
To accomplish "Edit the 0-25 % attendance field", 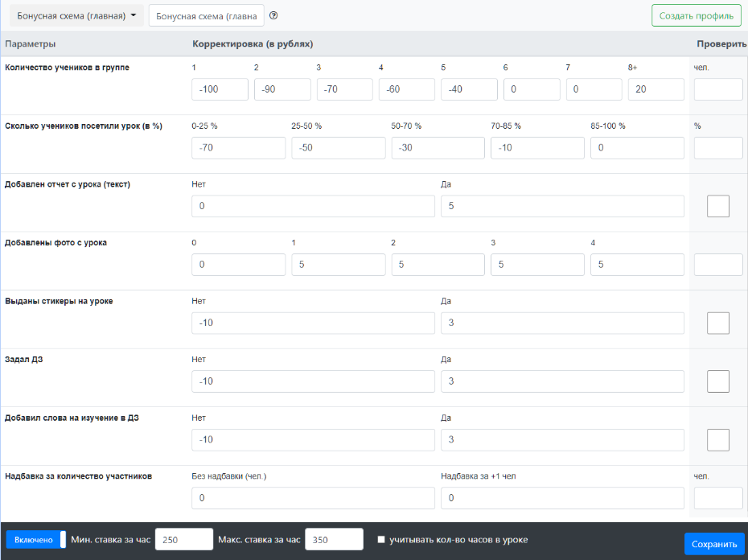I will (x=239, y=148).
